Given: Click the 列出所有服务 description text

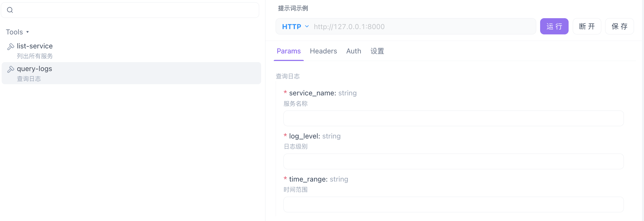Looking at the screenshot, I should point(35,56).
